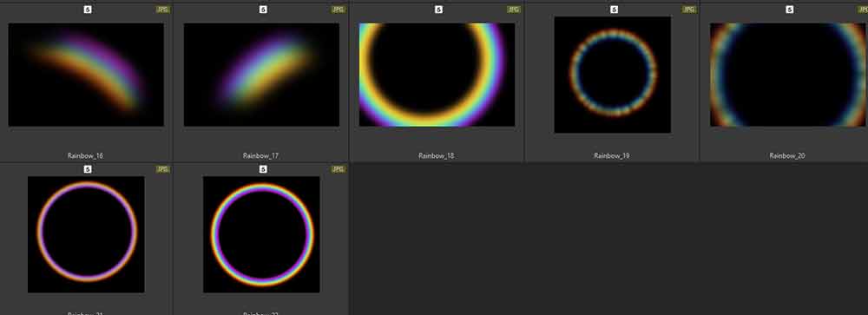Select the Rainbow_19 small dotted ring thumbnail
Viewport: 868px width, 315px height.
(612, 74)
